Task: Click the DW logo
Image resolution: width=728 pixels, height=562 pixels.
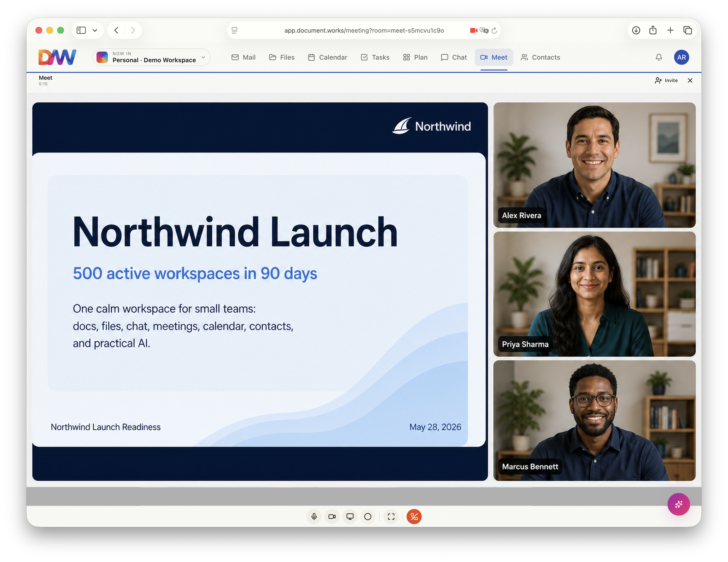Action: pos(57,57)
